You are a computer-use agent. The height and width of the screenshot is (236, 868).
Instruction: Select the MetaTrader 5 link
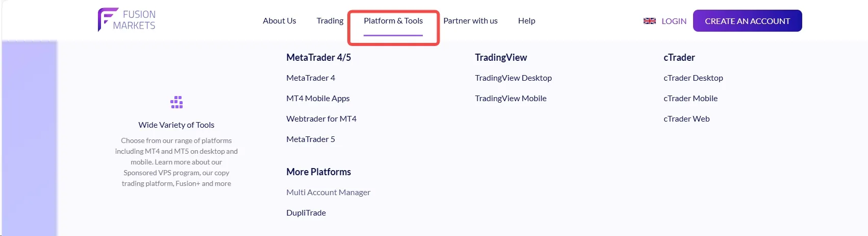point(311,139)
